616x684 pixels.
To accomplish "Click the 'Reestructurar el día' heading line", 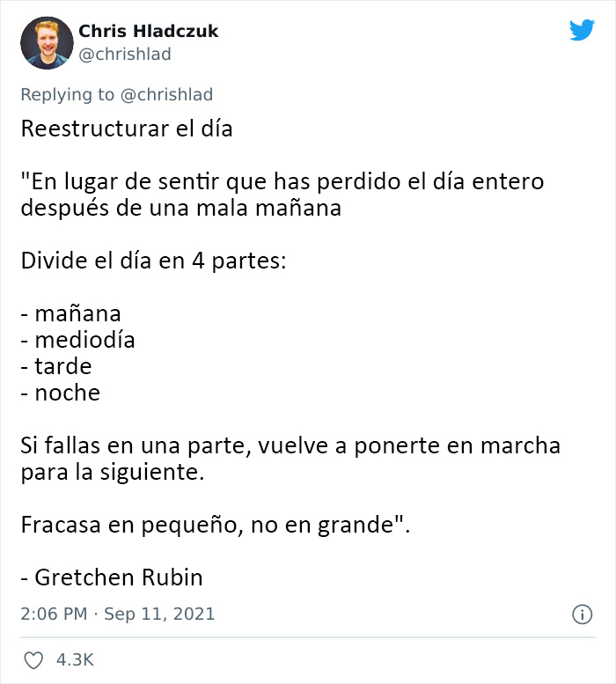I will click(126, 129).
